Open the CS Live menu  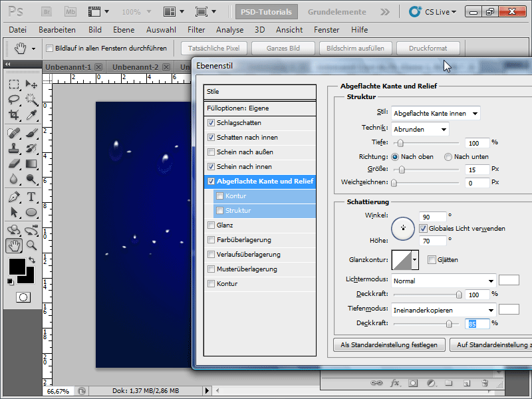point(433,12)
